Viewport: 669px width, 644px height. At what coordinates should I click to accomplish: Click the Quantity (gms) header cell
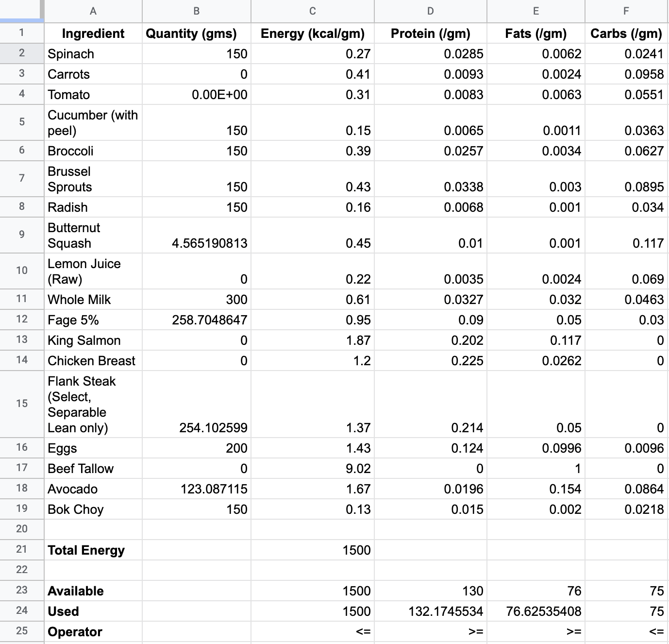pyautogui.click(x=197, y=33)
